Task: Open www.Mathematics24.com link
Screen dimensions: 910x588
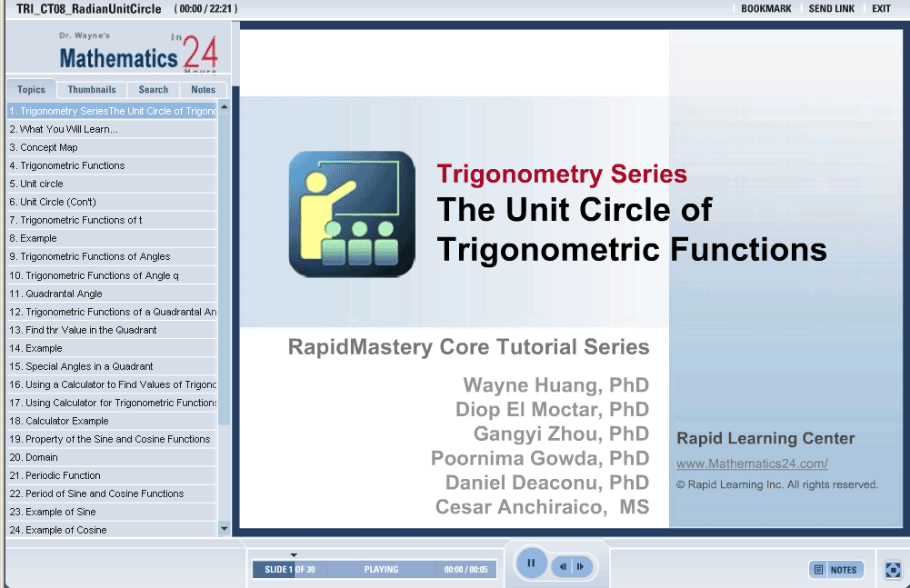Action: click(752, 463)
